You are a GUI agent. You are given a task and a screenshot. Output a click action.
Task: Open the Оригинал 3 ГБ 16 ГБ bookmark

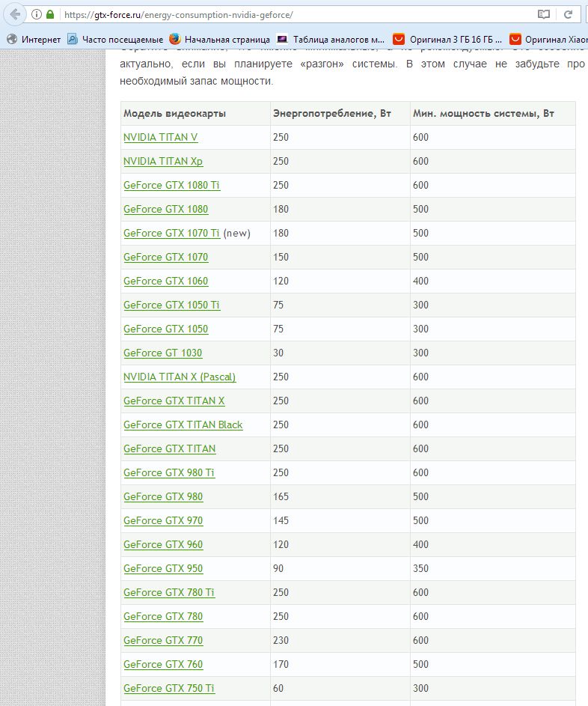[x=447, y=39]
